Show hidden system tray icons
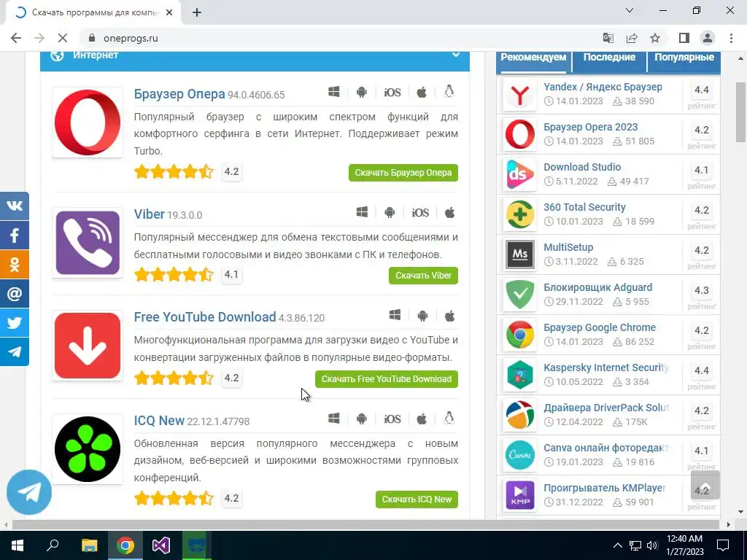Image resolution: width=747 pixels, height=560 pixels. click(x=617, y=545)
